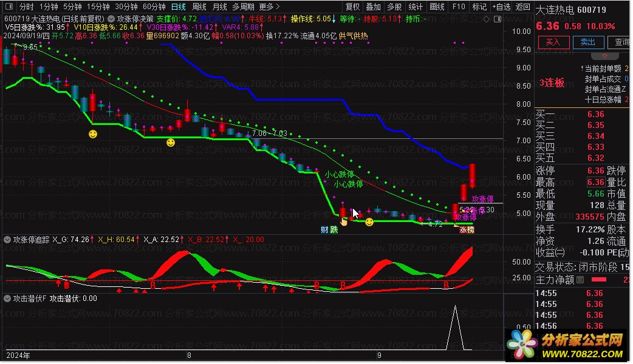This screenshot has width=633, height=364.
Task: Select the 30分钟 period tab
Action: [126, 7]
